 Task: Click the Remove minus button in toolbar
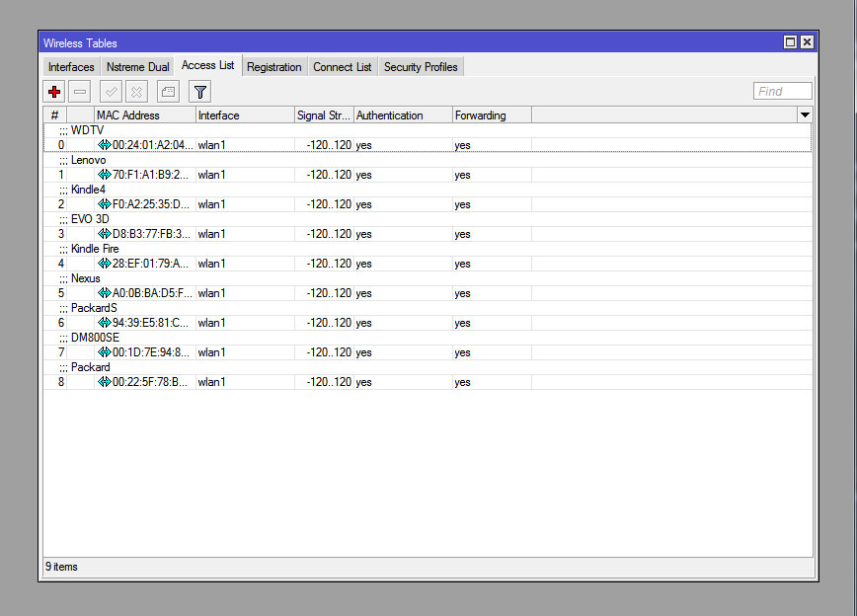pos(81,92)
